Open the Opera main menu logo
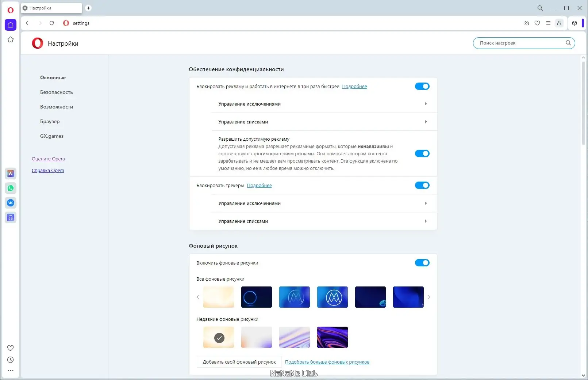The width and height of the screenshot is (588, 380). [11, 10]
